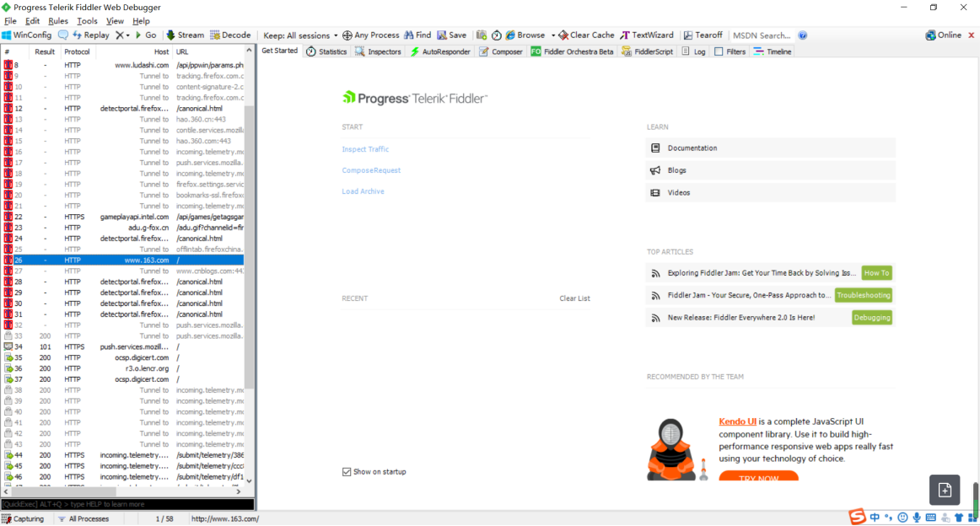980x526 pixels.
Task: Open help with the blue question icon
Action: (803, 35)
